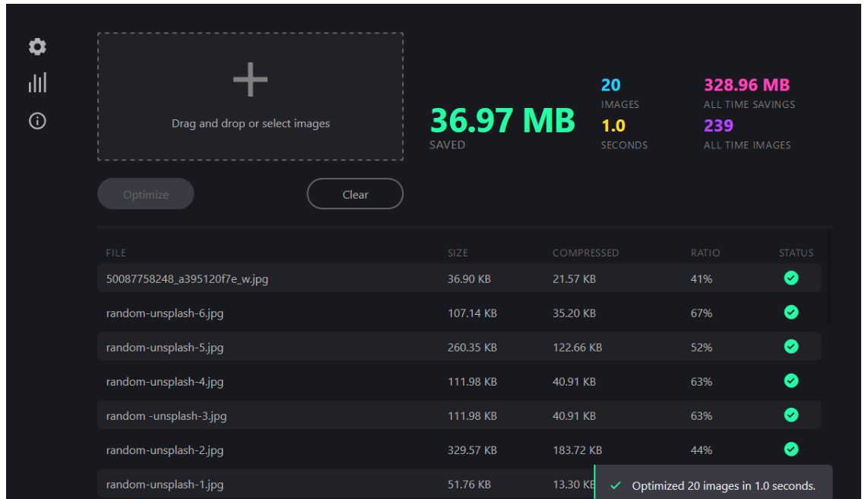Open the settings gear icon
The width and height of the screenshot is (868, 499).
coord(37,46)
